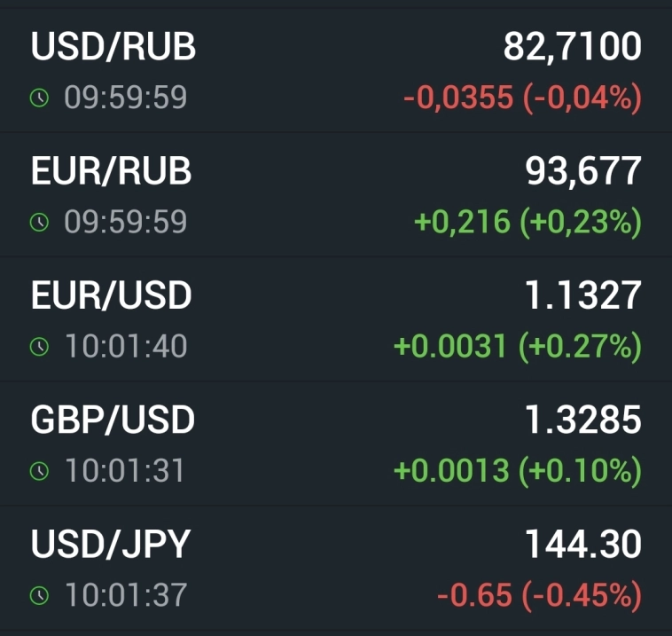Click the clock icon in the USD/RUB row

coord(39,98)
